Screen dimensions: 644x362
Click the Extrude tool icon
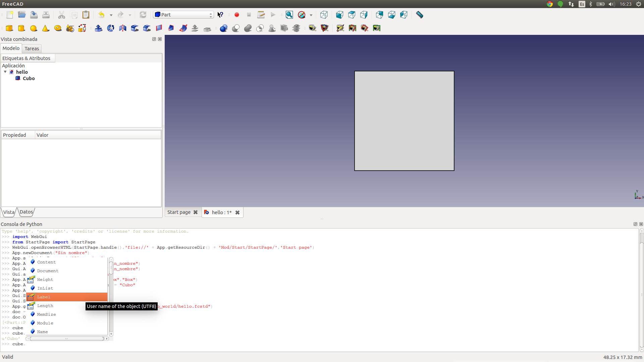click(99, 28)
